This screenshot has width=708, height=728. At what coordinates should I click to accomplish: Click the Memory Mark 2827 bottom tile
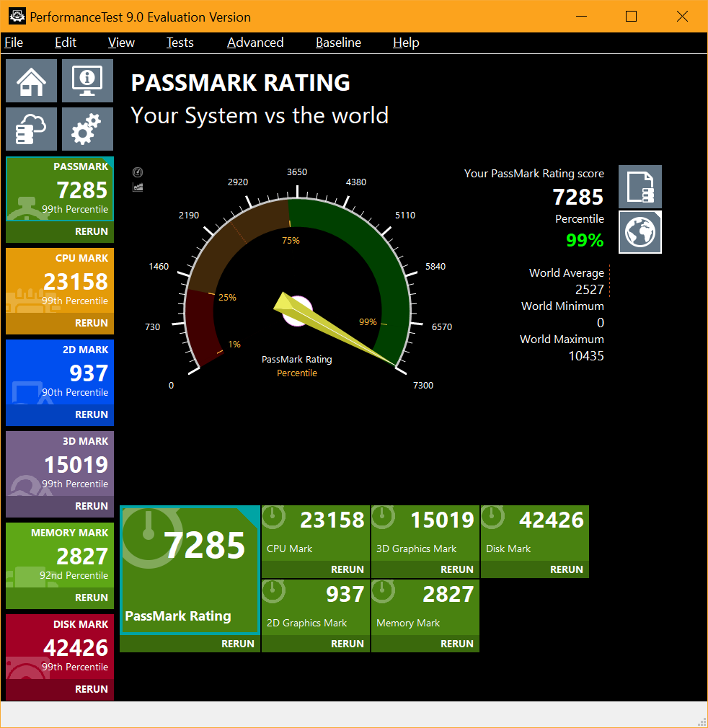pyautogui.click(x=425, y=608)
